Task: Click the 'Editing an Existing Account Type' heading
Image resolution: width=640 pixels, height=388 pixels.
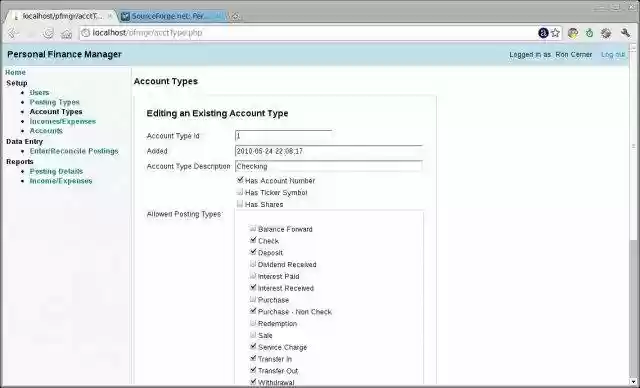Action: pos(218,113)
